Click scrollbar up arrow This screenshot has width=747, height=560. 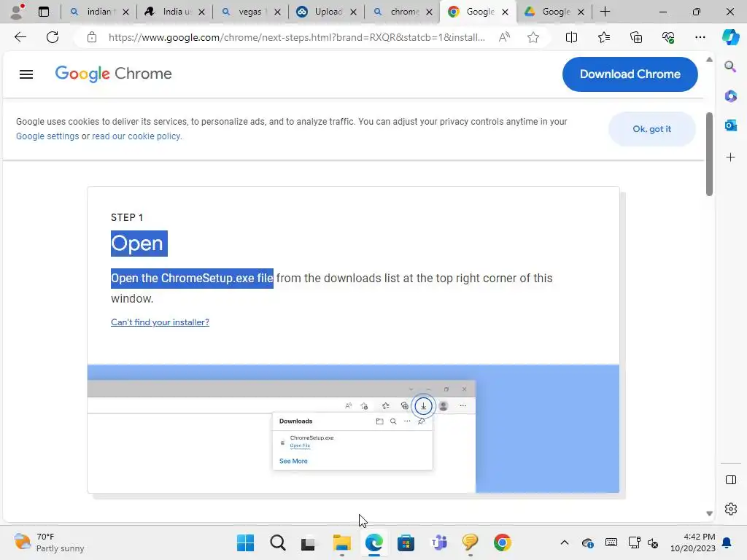point(709,60)
